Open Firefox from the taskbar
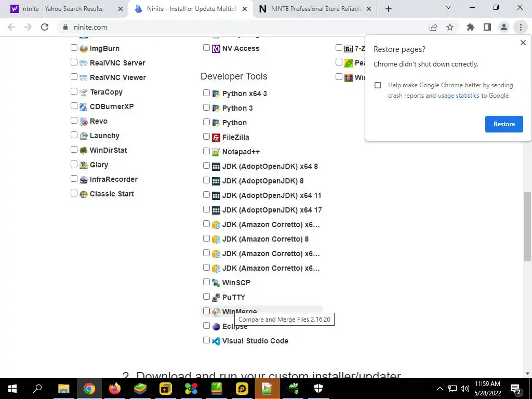Viewport: 532px width, 399px height. pos(114,389)
